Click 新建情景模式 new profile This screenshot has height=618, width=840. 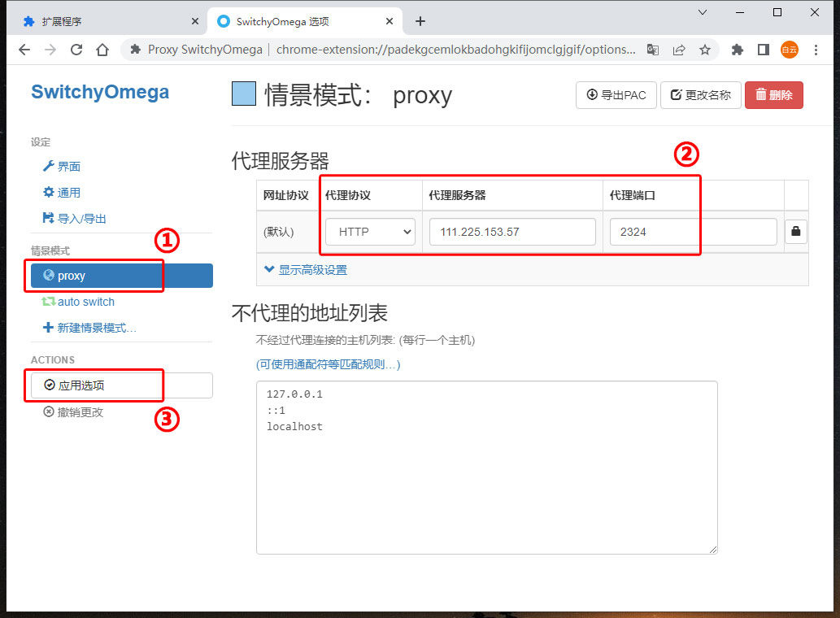click(x=89, y=328)
